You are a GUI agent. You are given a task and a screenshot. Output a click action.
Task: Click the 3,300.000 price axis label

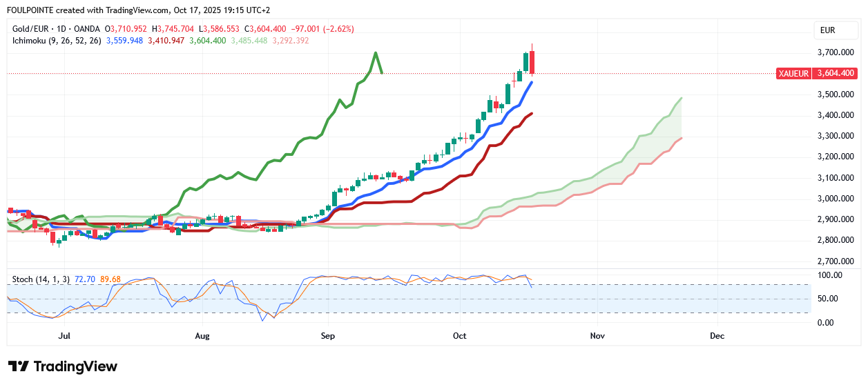click(837, 136)
